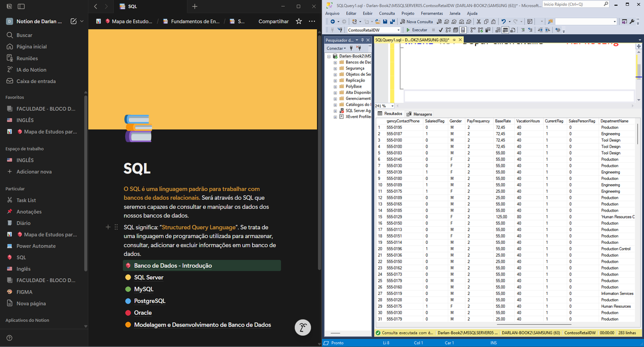Click Save All icon in SSMS toolbar
Screen dimensions: 644x347
tap(392, 21)
